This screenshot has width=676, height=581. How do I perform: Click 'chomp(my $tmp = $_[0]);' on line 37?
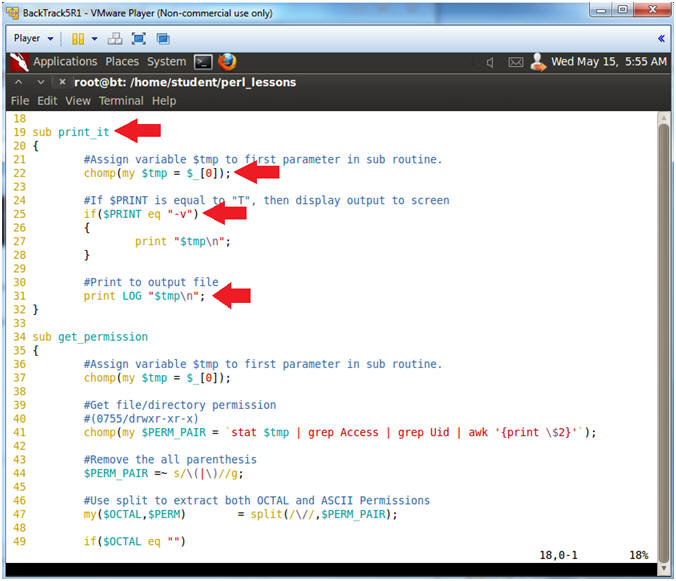[x=157, y=378]
